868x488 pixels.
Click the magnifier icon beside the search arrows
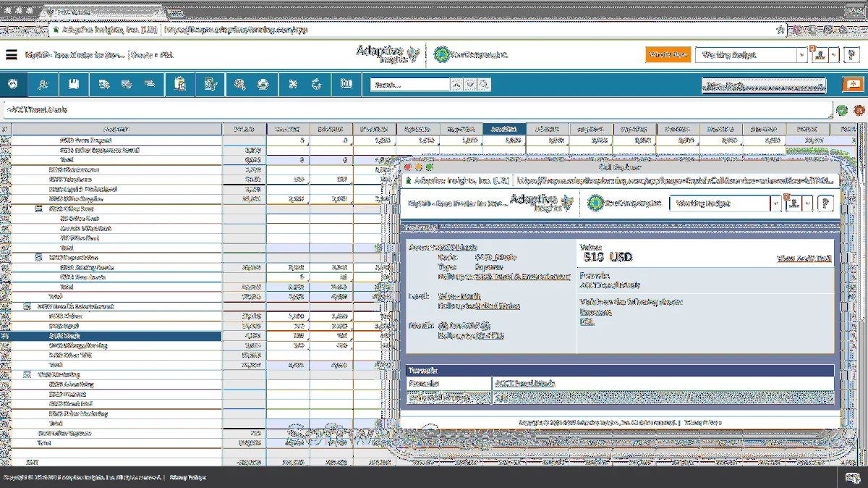click(x=484, y=85)
